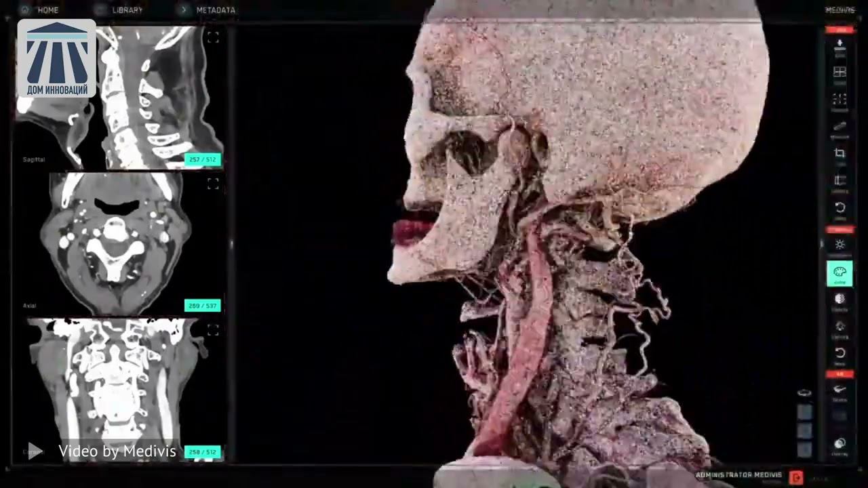Open the LIBRARY menu item

127,10
